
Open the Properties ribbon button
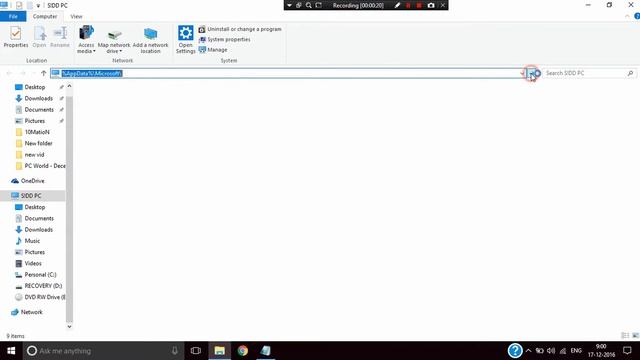16,37
